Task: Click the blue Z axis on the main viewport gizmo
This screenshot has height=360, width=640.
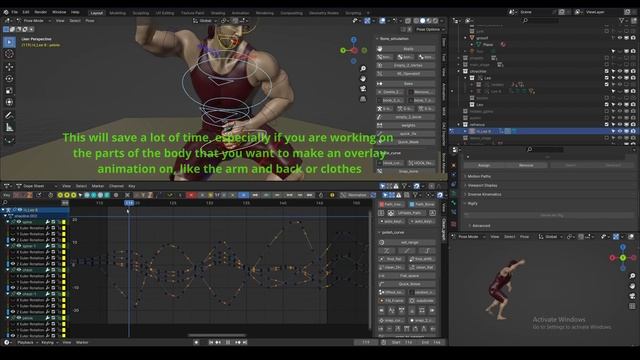Action: (x=353, y=40)
